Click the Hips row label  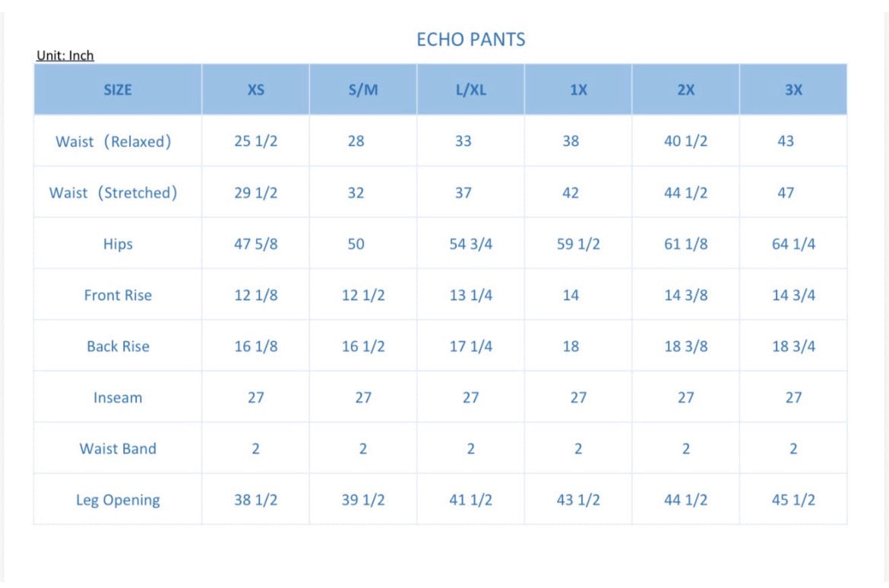[x=118, y=244]
